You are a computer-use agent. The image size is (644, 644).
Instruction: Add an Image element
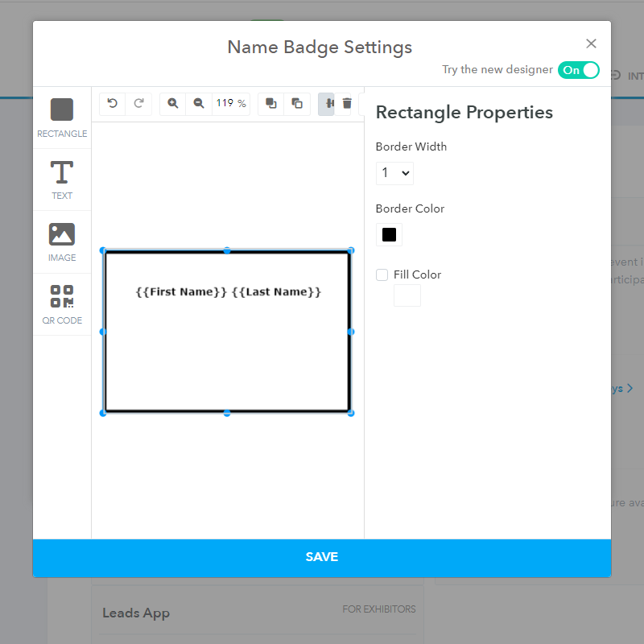pyautogui.click(x=62, y=241)
